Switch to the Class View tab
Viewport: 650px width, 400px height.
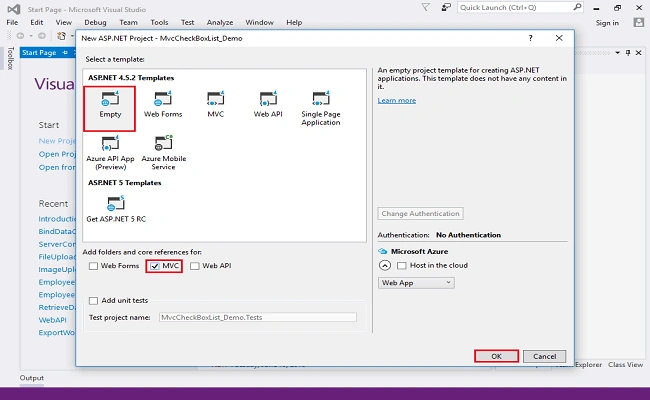pyautogui.click(x=625, y=365)
